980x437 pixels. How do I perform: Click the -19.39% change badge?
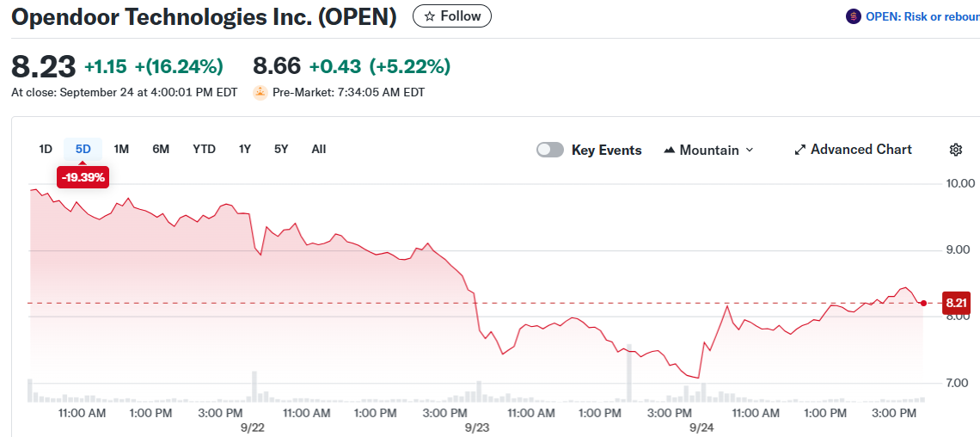[83, 177]
